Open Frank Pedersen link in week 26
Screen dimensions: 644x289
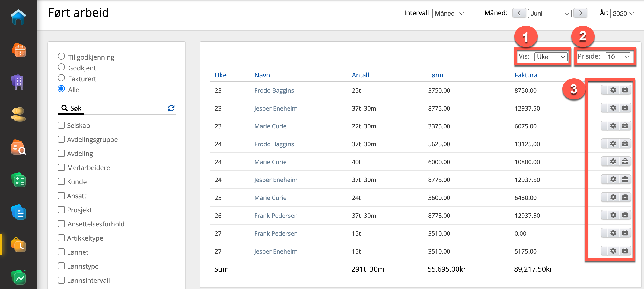point(276,216)
